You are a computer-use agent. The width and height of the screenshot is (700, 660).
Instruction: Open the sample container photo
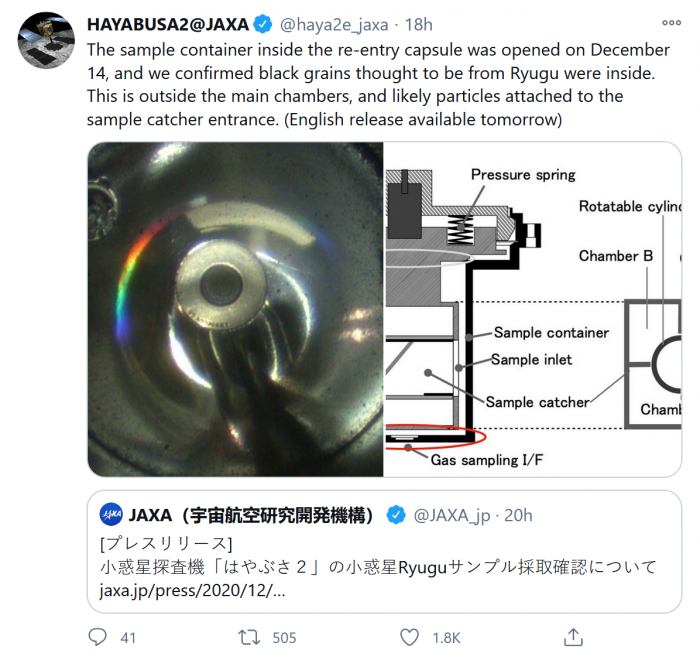point(235,309)
